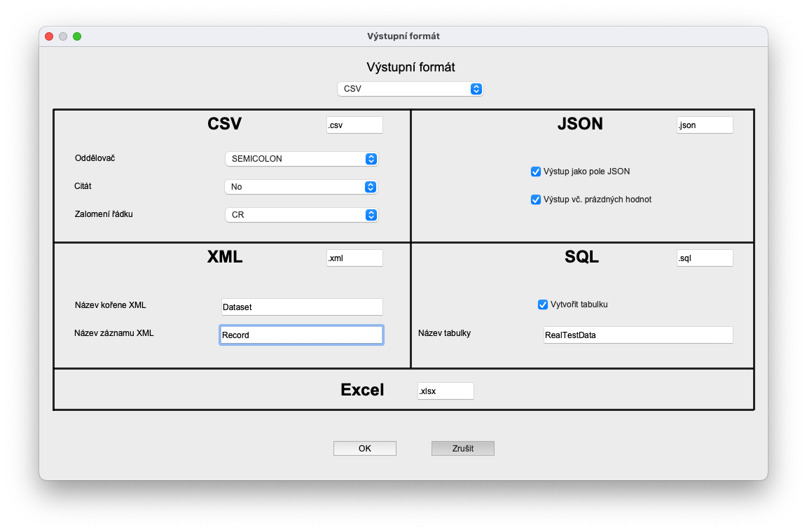Open the Výstupní formát CSV dropdown
This screenshot has width=807, height=532.
pyautogui.click(x=411, y=88)
